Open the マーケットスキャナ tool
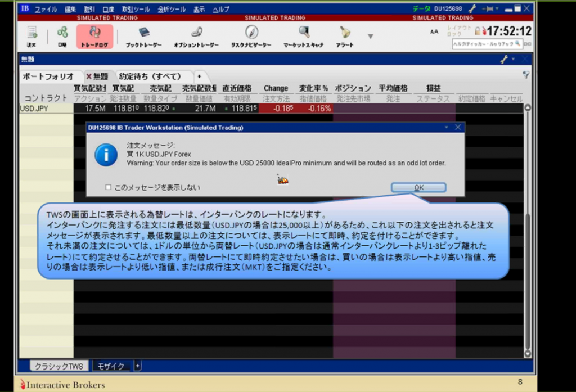The width and height of the screenshot is (576, 392). [303, 37]
